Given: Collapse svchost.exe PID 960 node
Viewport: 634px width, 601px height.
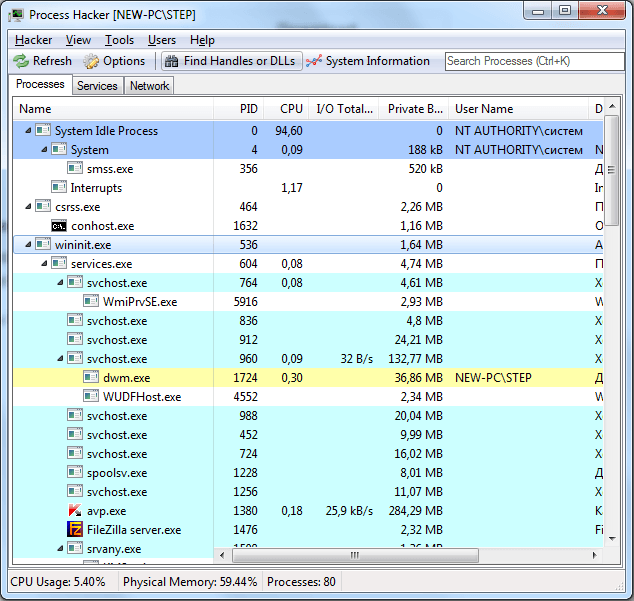Looking at the screenshot, I should (60, 359).
